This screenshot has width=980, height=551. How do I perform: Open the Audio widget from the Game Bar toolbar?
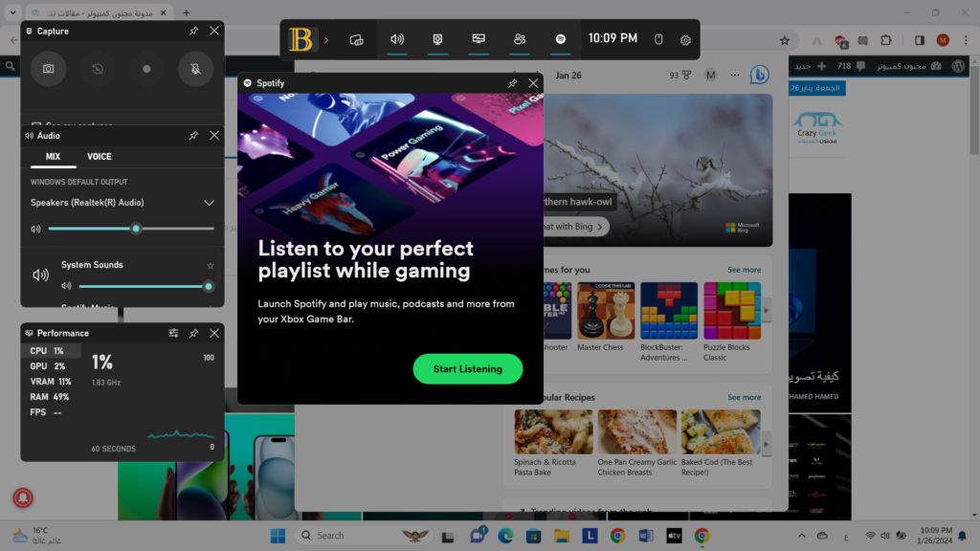[397, 39]
